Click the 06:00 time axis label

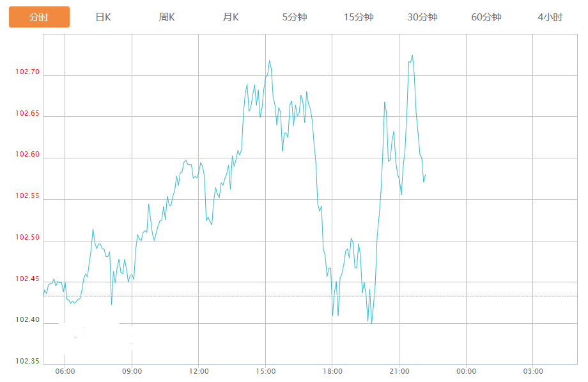coord(65,371)
